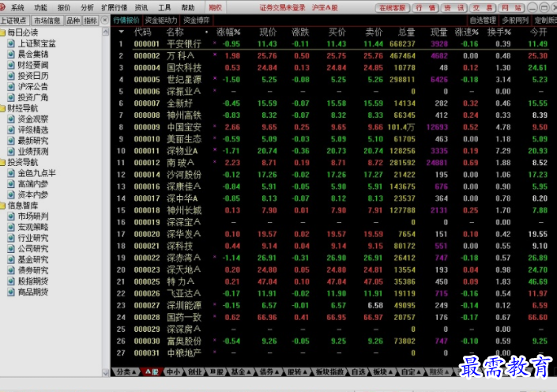Click the icon beside 投资日历
The width and height of the screenshot is (557, 392).
pyautogui.click(x=11, y=76)
